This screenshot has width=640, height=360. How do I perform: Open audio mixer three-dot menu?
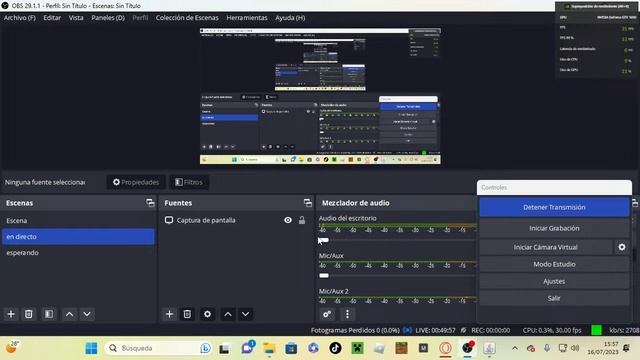point(347,314)
